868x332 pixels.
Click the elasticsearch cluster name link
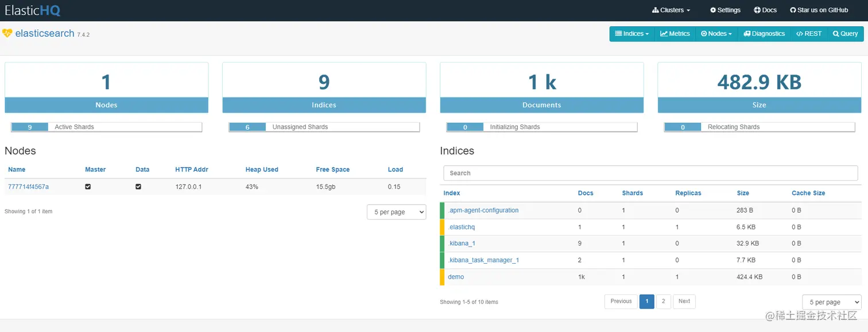pyautogui.click(x=45, y=33)
